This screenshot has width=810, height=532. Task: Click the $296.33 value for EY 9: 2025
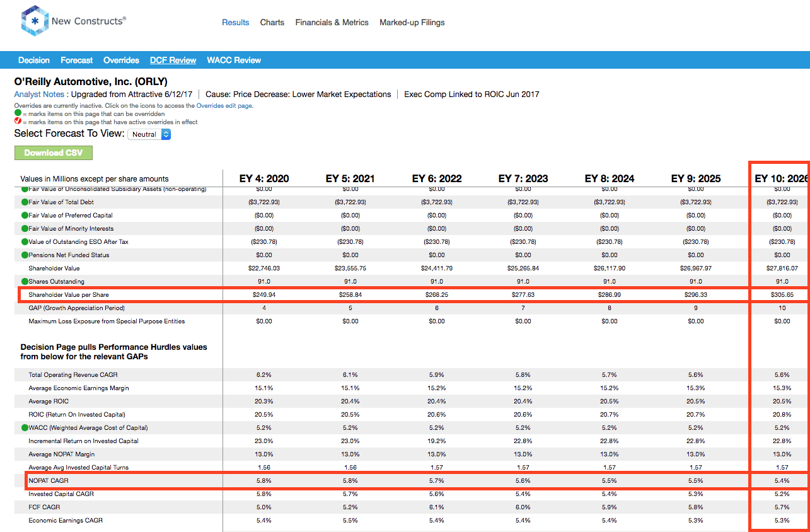(x=696, y=294)
